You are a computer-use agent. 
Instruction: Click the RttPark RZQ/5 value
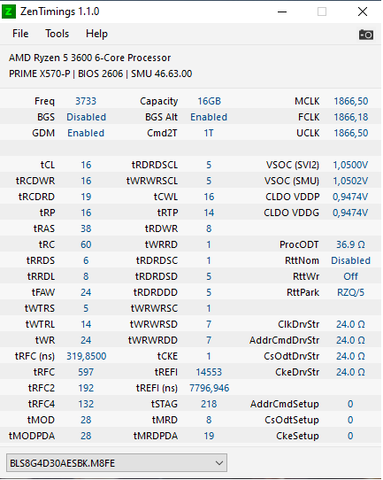[351, 292]
